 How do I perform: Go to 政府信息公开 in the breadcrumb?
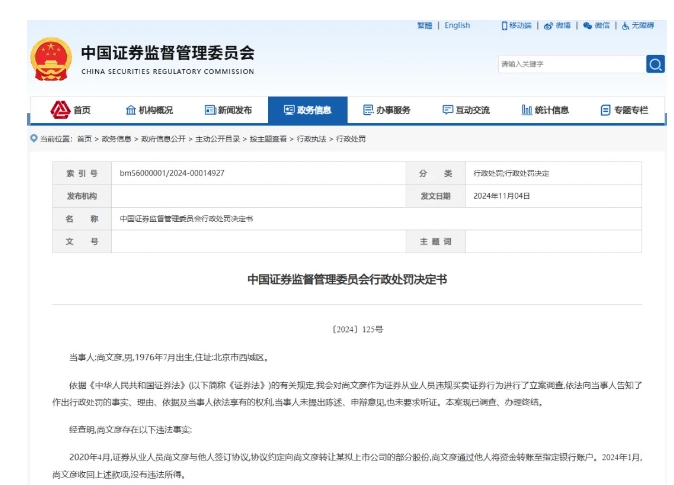click(x=163, y=139)
